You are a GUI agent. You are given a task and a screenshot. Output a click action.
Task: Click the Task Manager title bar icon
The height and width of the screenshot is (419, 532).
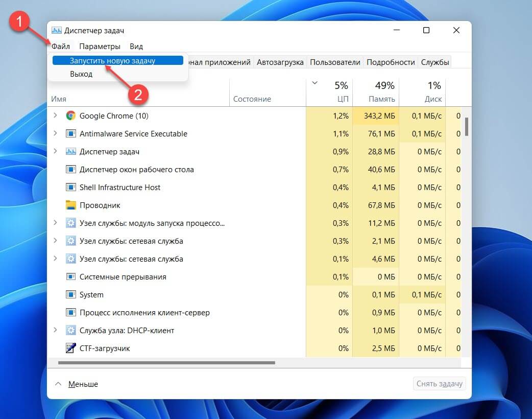pos(56,31)
